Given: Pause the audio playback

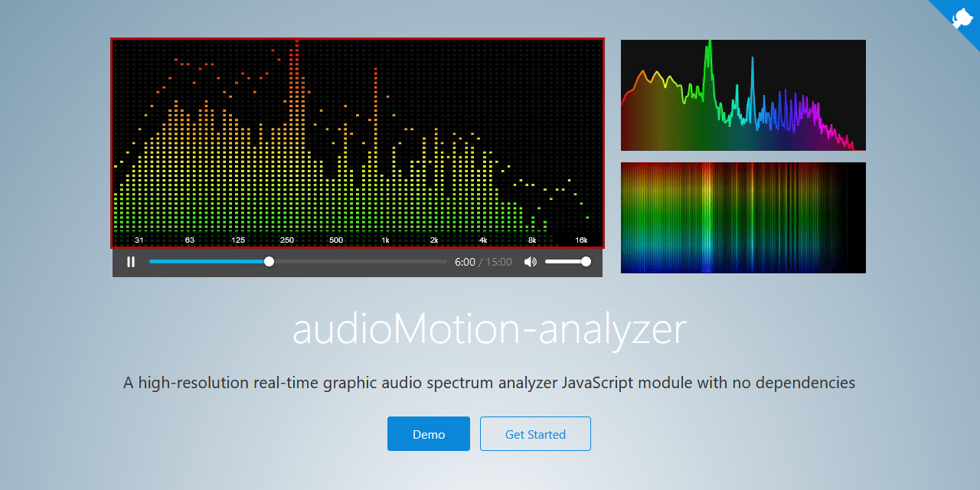Looking at the screenshot, I should [x=131, y=262].
